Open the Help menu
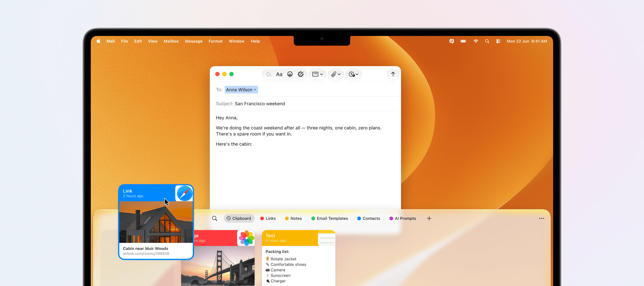 point(255,41)
